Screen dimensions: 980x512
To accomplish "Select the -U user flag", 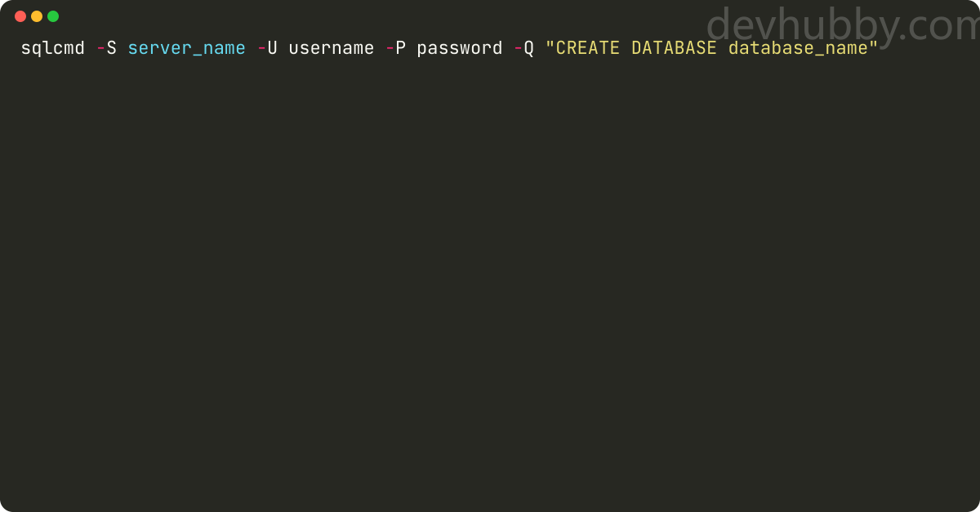I will pyautogui.click(x=268, y=48).
